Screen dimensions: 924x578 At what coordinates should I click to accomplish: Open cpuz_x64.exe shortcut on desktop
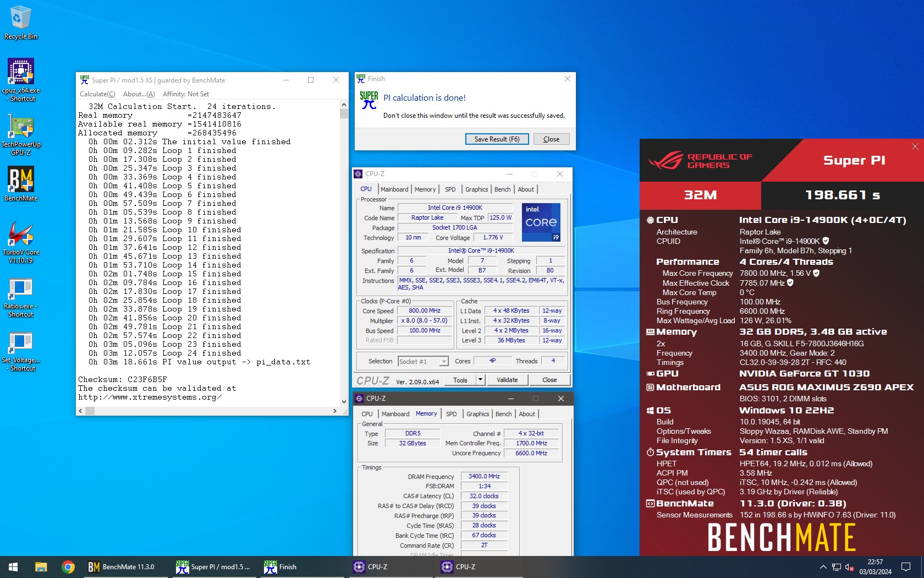pos(20,80)
